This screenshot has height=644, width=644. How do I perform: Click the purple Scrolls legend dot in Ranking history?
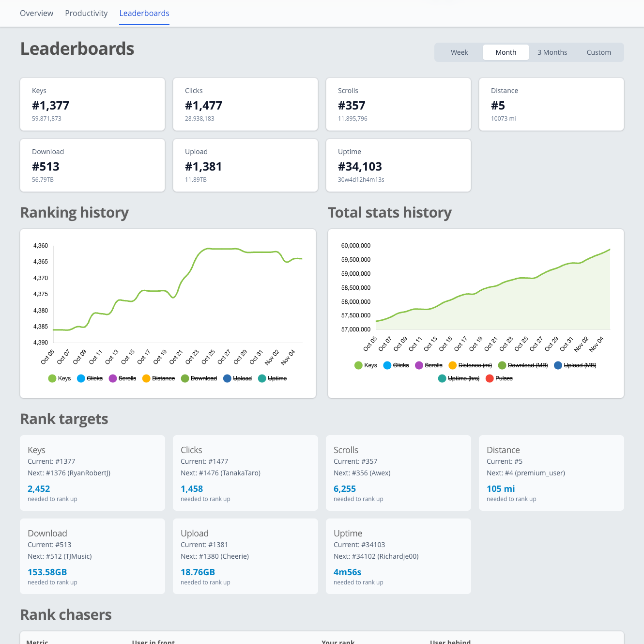click(113, 378)
